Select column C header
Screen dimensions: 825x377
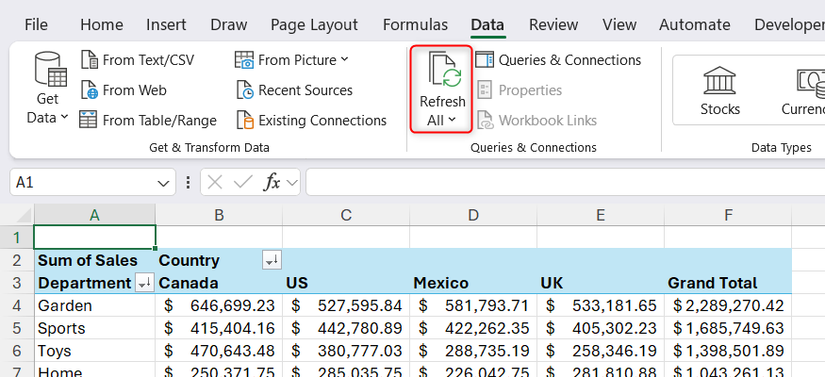coord(346,215)
